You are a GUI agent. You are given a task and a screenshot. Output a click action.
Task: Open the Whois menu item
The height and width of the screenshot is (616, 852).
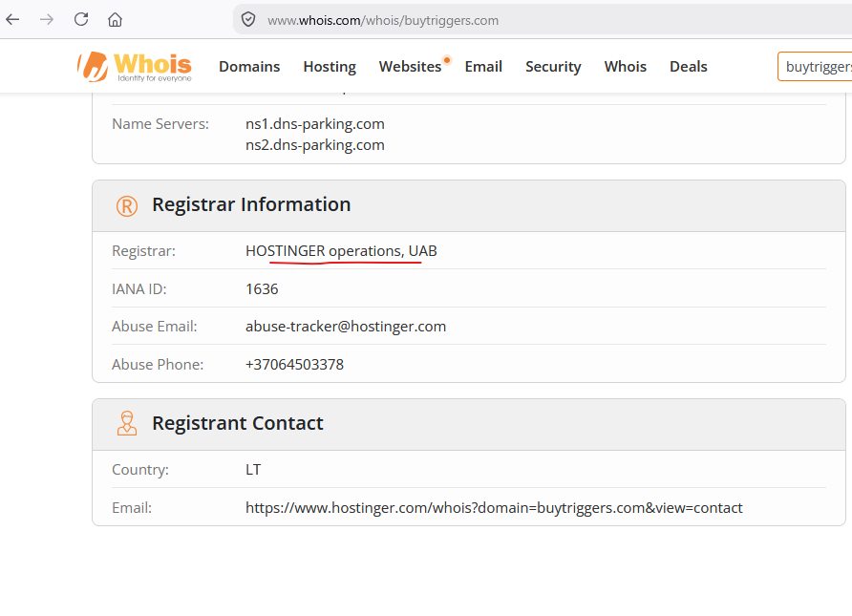point(626,66)
